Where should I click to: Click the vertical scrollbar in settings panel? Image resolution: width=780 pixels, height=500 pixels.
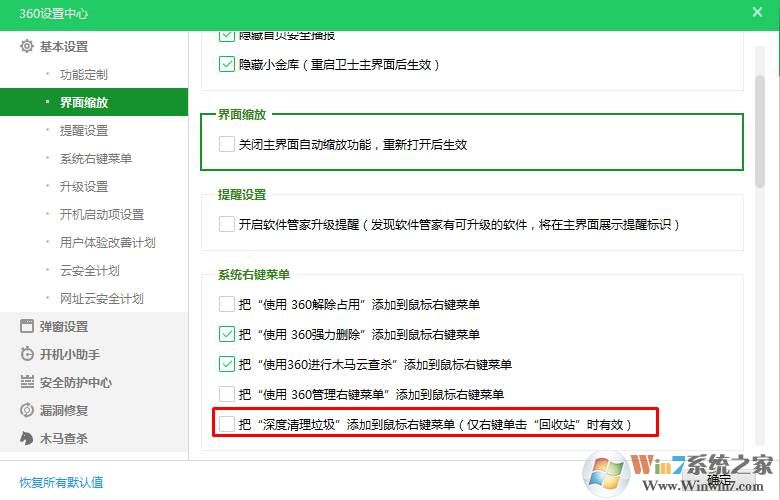[760, 120]
